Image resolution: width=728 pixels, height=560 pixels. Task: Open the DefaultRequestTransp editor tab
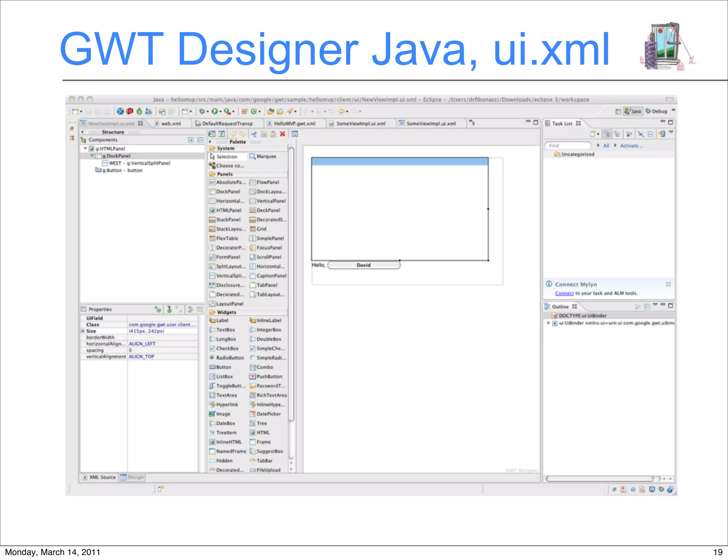(224, 123)
